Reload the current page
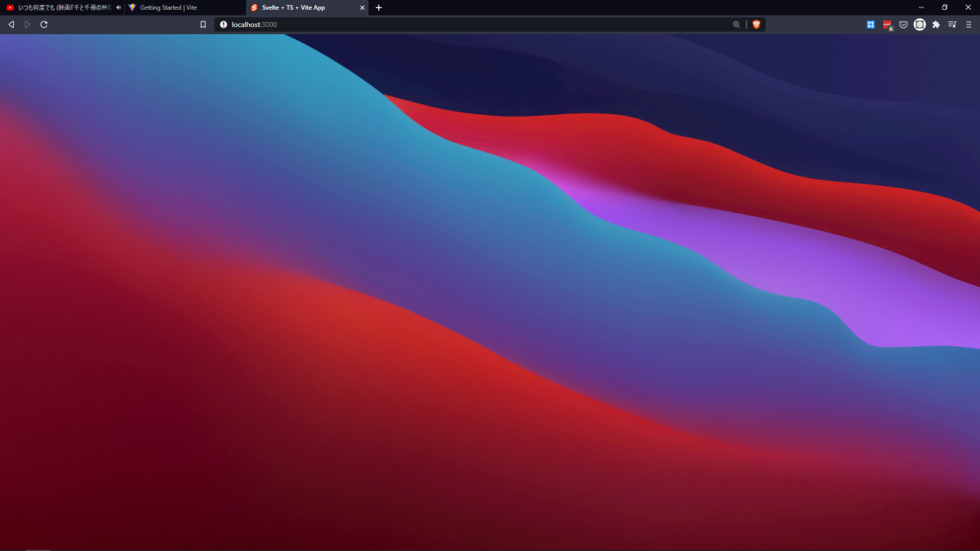Image resolution: width=980 pixels, height=551 pixels. (43, 24)
